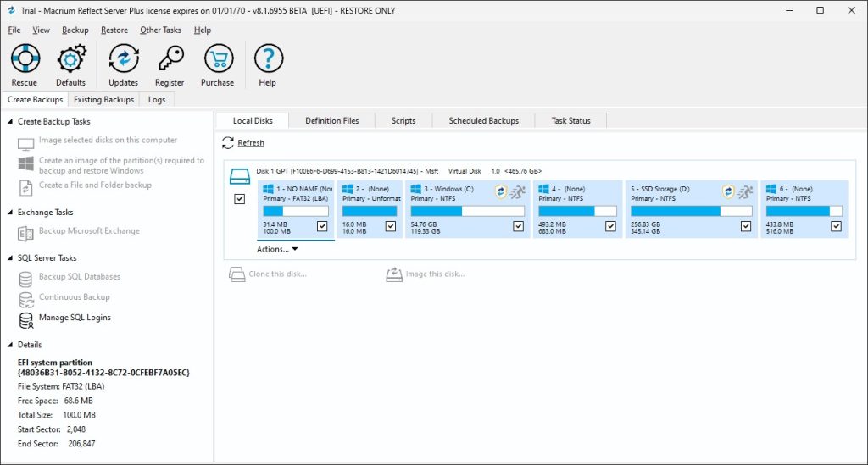Click the shield icon on SSD Storage (D:)

(x=728, y=192)
